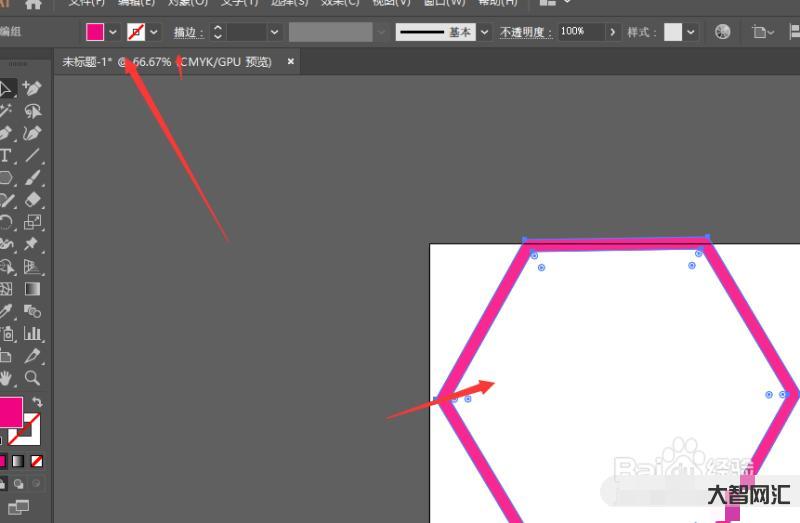Open the 描边 stroke panel link
This screenshot has width=800, height=523.
click(x=188, y=32)
